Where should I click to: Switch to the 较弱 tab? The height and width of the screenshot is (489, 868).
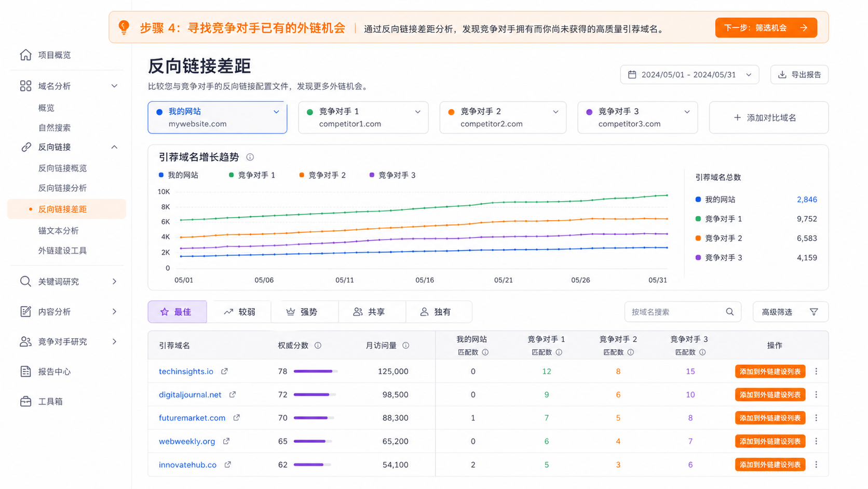[x=239, y=312]
